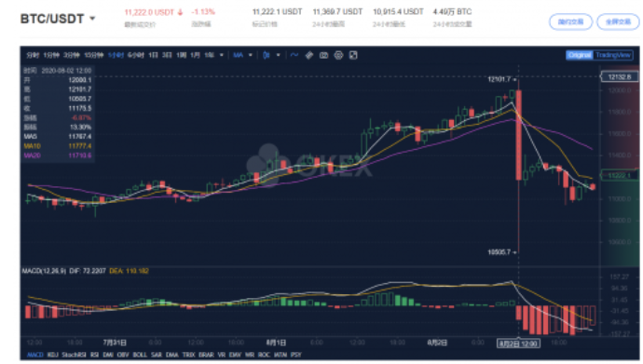Select the 1月 chart interval
The height and width of the screenshot is (364, 643).
(x=195, y=55)
